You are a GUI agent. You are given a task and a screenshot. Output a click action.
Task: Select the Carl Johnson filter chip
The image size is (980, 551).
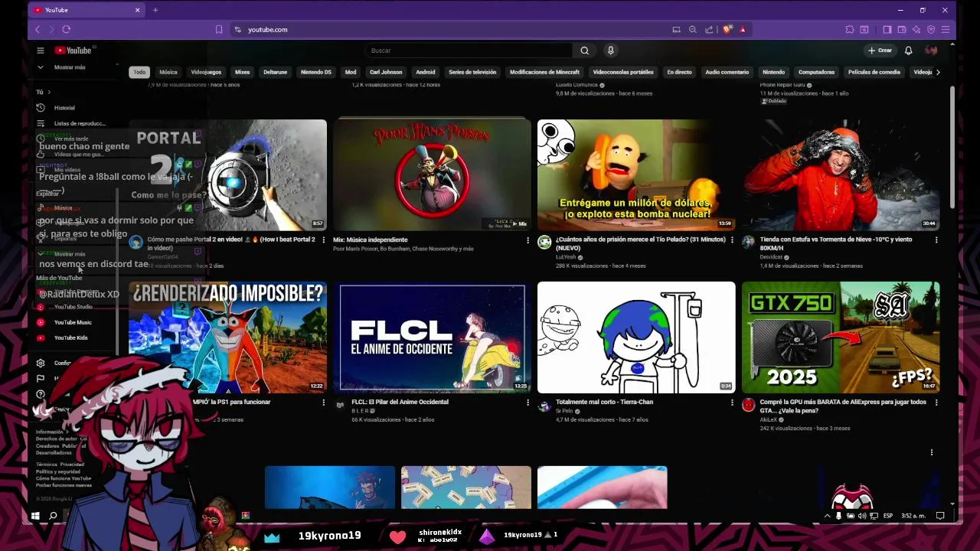[386, 72]
